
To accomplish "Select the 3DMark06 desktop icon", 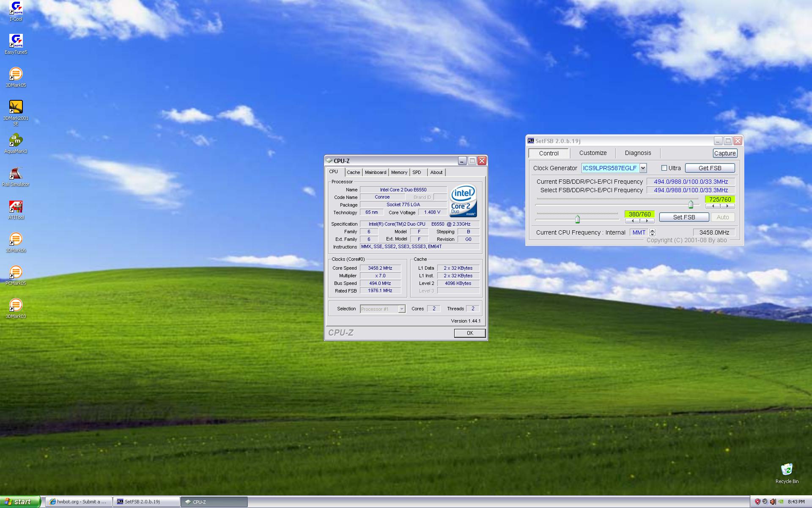I will click(16, 243).
